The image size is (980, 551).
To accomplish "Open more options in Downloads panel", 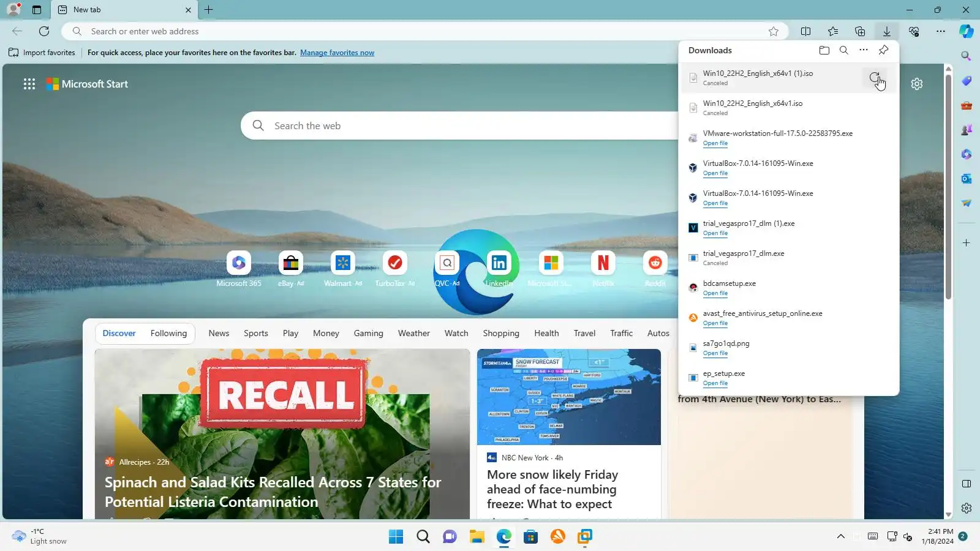I will 864,50.
